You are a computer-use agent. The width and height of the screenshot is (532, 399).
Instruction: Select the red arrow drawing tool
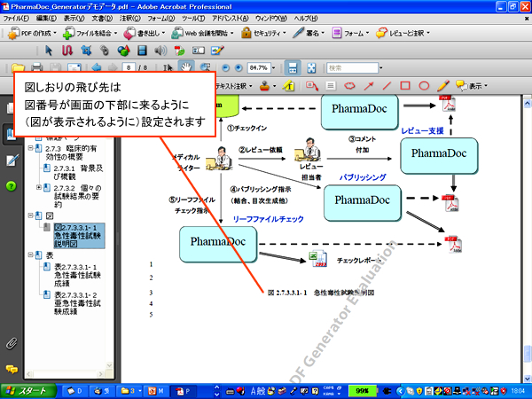[x=368, y=86]
